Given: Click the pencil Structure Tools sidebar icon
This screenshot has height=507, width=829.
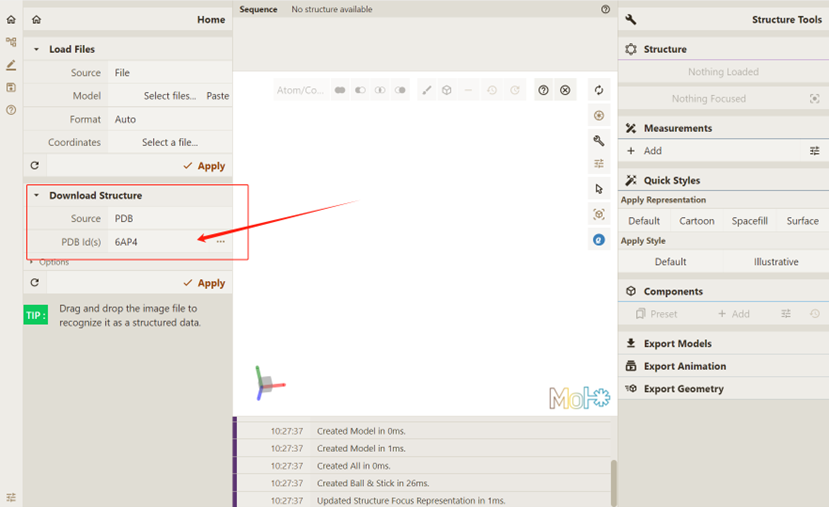Looking at the screenshot, I should coord(11,65).
